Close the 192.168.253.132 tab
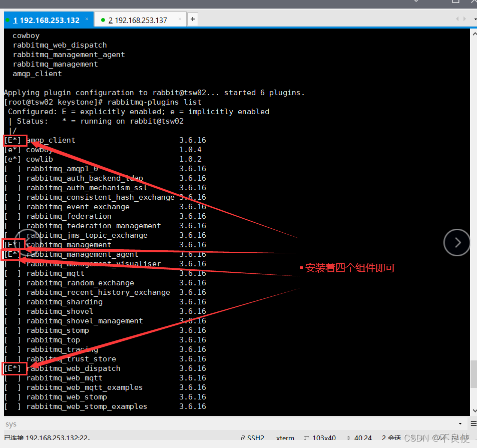The image size is (477, 448). point(87,19)
